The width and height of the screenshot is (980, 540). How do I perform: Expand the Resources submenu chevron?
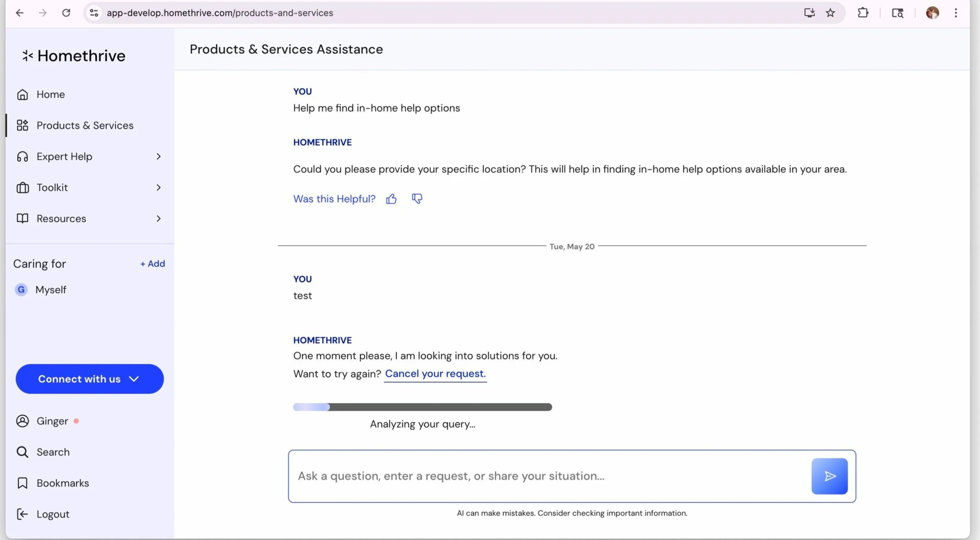(158, 219)
